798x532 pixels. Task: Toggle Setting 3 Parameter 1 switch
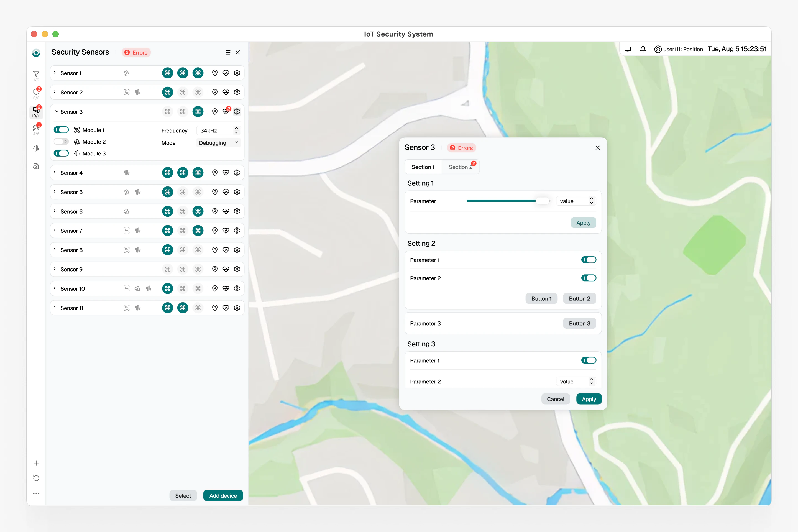pos(589,360)
